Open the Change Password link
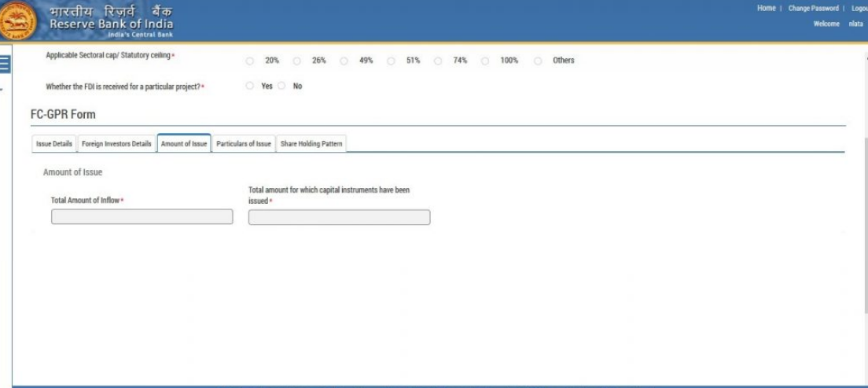This screenshot has height=388, width=868. (x=813, y=9)
